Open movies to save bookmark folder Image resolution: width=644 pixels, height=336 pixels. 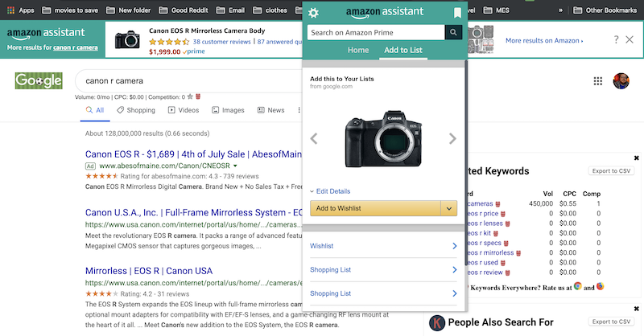point(70,10)
